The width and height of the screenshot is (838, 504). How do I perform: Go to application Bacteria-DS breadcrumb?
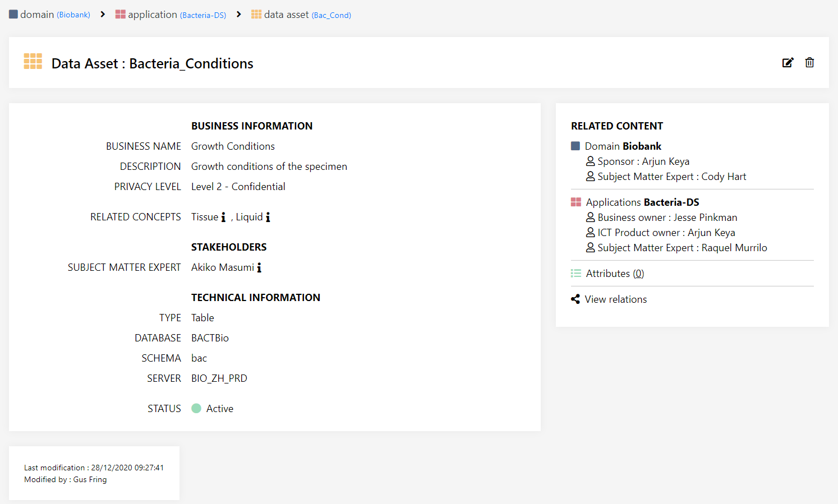pos(171,15)
